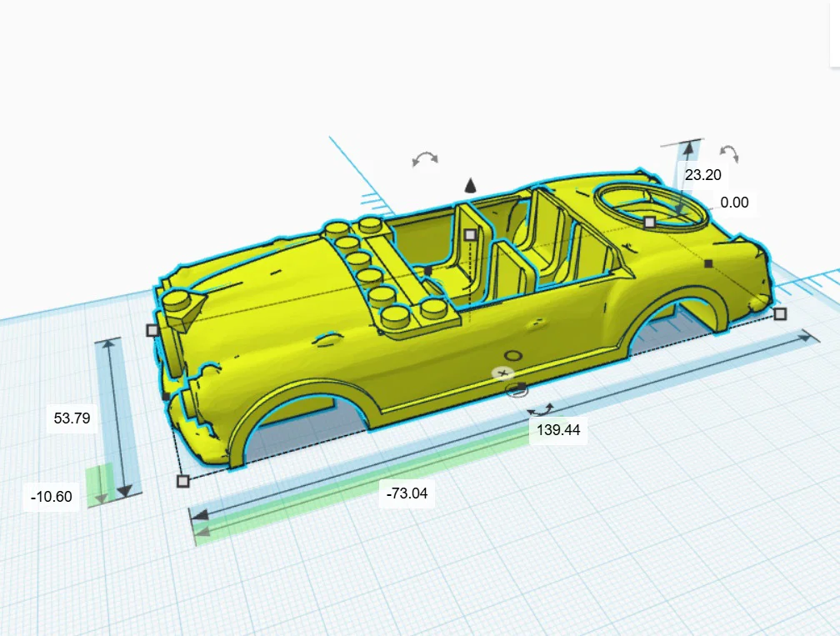Select the white corner handle below the front wheel
Screen dimensions: 840x636
(x=182, y=481)
